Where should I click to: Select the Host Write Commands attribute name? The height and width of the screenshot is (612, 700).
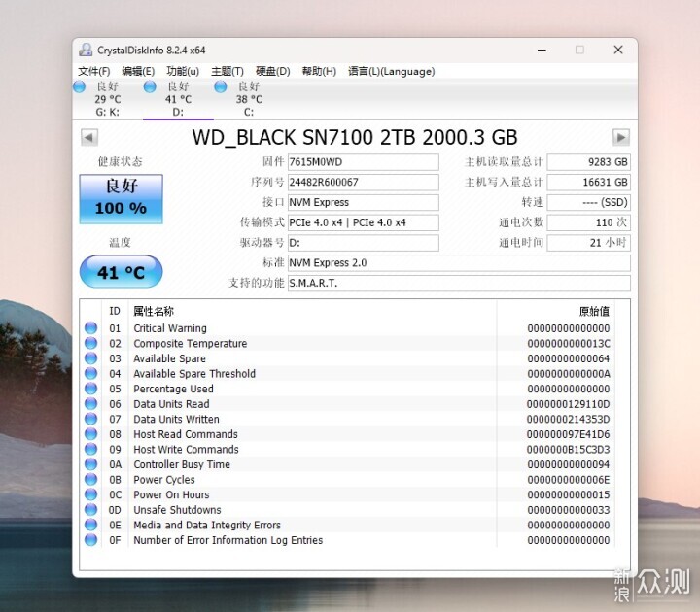pyautogui.click(x=186, y=450)
